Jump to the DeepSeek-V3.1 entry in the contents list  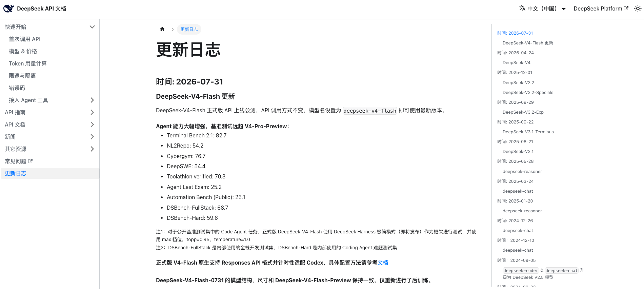(518, 151)
